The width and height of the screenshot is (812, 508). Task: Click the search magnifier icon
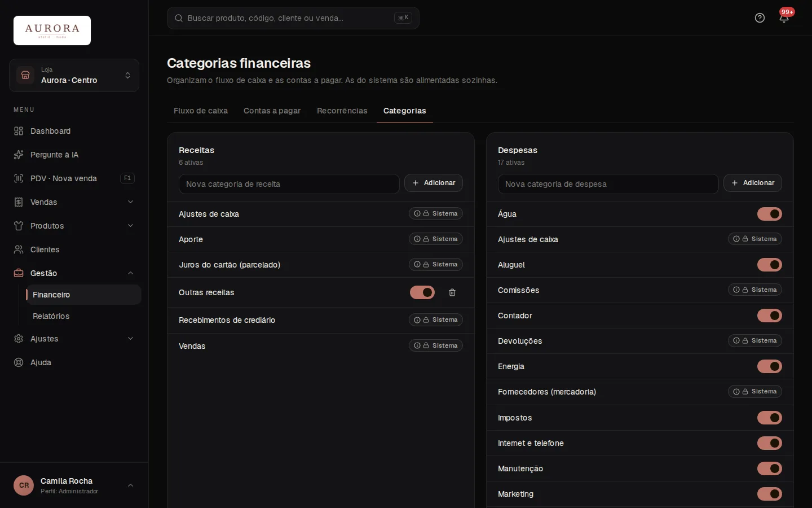click(179, 18)
